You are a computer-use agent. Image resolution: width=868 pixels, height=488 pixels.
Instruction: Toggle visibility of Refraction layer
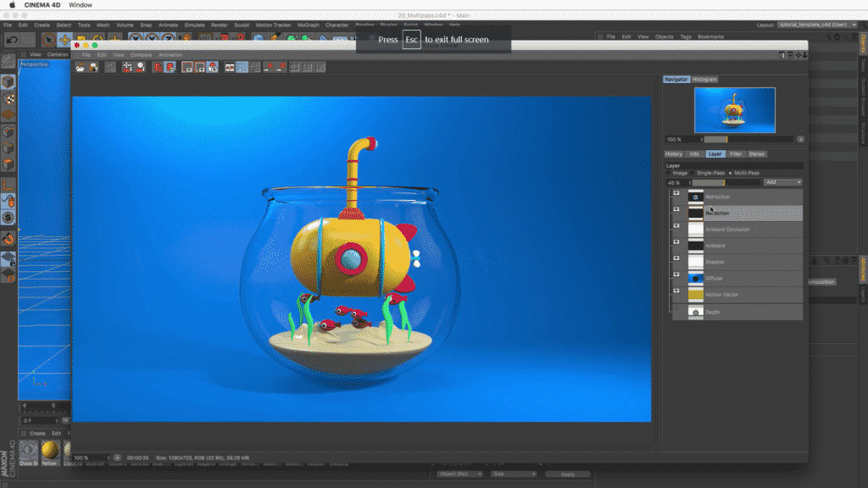[676, 193]
